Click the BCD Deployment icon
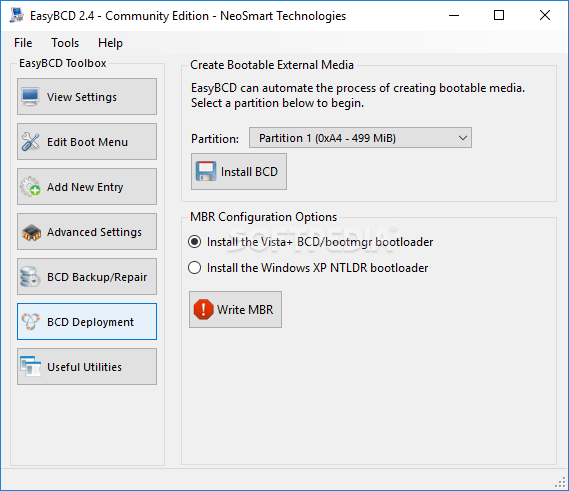The height and width of the screenshot is (491, 569). (30, 322)
